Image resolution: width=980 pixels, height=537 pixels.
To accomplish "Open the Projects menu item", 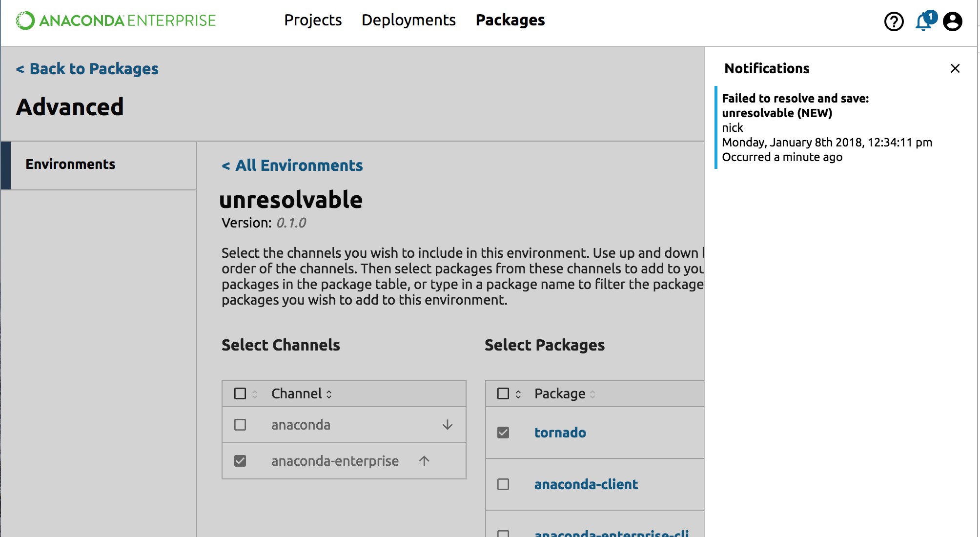I will [313, 20].
